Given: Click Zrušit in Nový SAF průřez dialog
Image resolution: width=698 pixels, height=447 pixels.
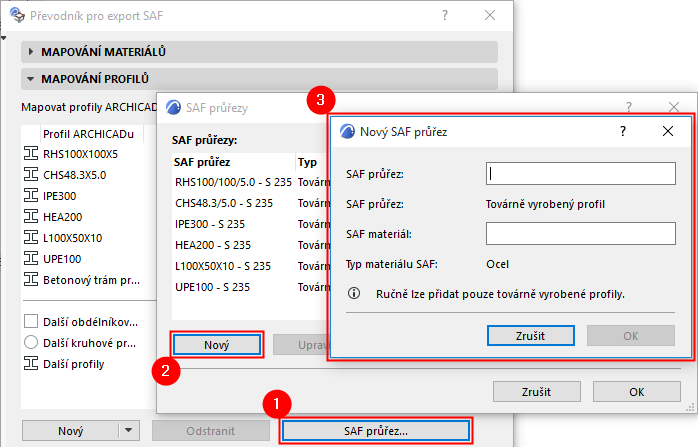Looking at the screenshot, I should [531, 335].
